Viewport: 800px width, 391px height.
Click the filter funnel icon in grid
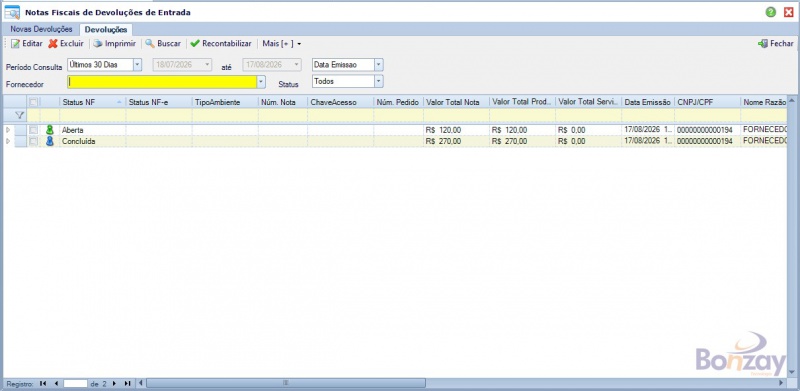19,115
